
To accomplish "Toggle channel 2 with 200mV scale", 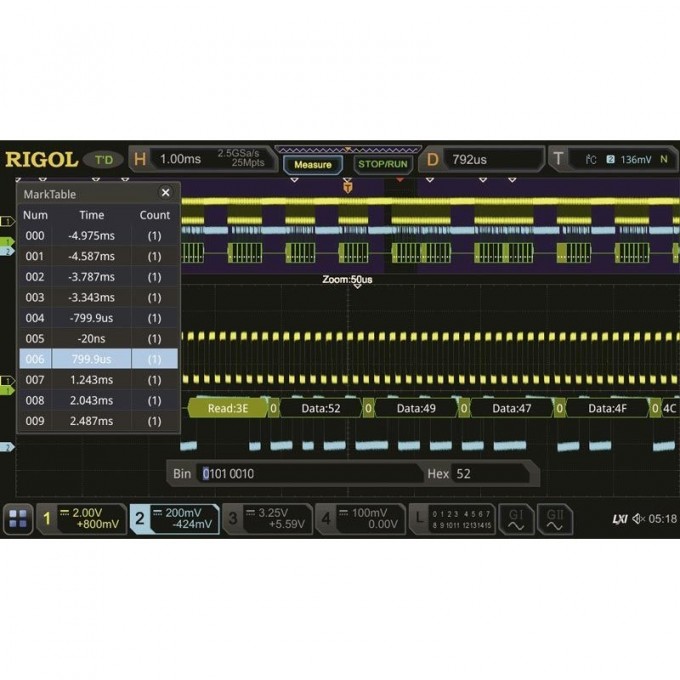I will 174,518.
